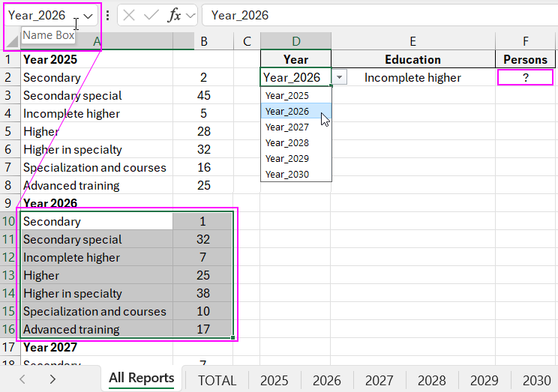Viewport: 558px width, 392px height.
Task: Open cell D2 validation dropdown arrow
Action: [x=340, y=77]
